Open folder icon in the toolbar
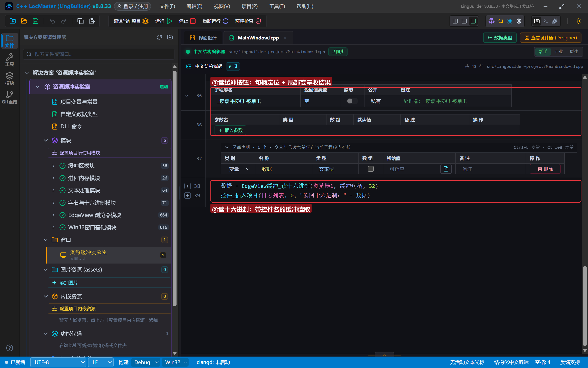Screen dimensions: 588x368 [x=24, y=21]
